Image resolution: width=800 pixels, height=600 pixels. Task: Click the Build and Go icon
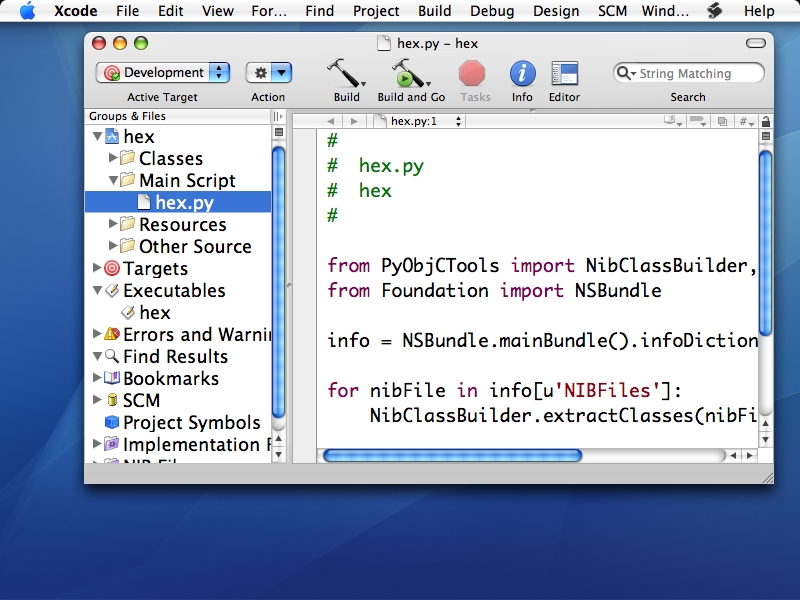(411, 73)
